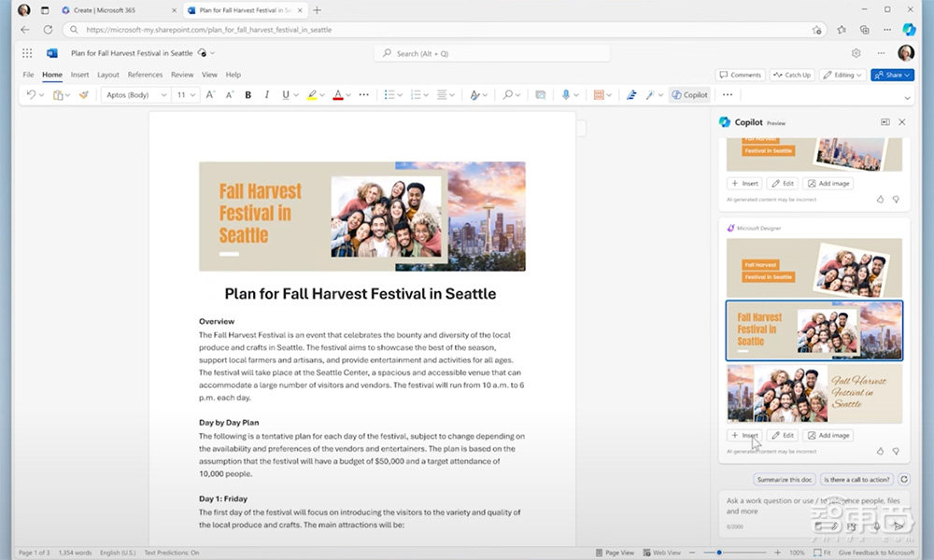Open the Styles brush icon
This screenshot has width=934, height=560.
coord(474,94)
